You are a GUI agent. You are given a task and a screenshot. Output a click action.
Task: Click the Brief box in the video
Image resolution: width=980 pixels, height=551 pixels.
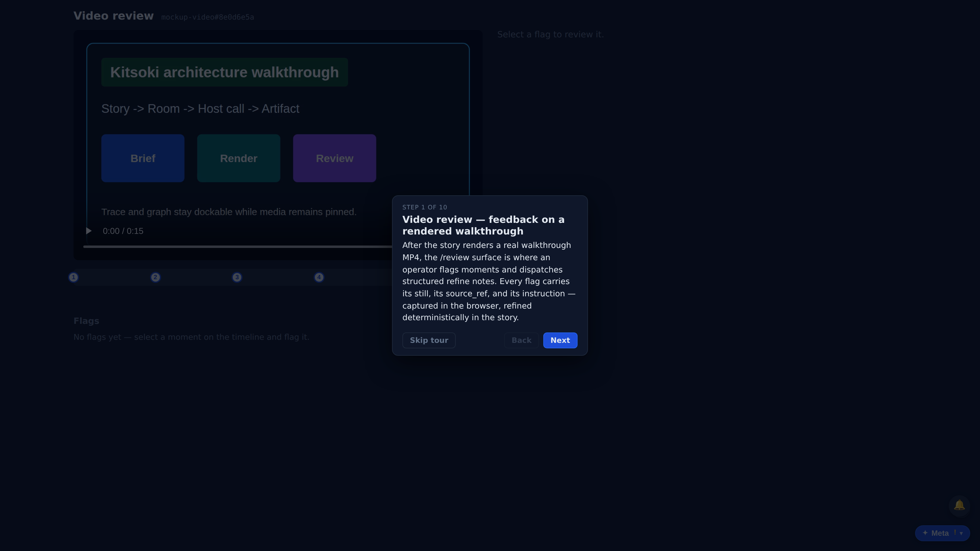(x=143, y=158)
